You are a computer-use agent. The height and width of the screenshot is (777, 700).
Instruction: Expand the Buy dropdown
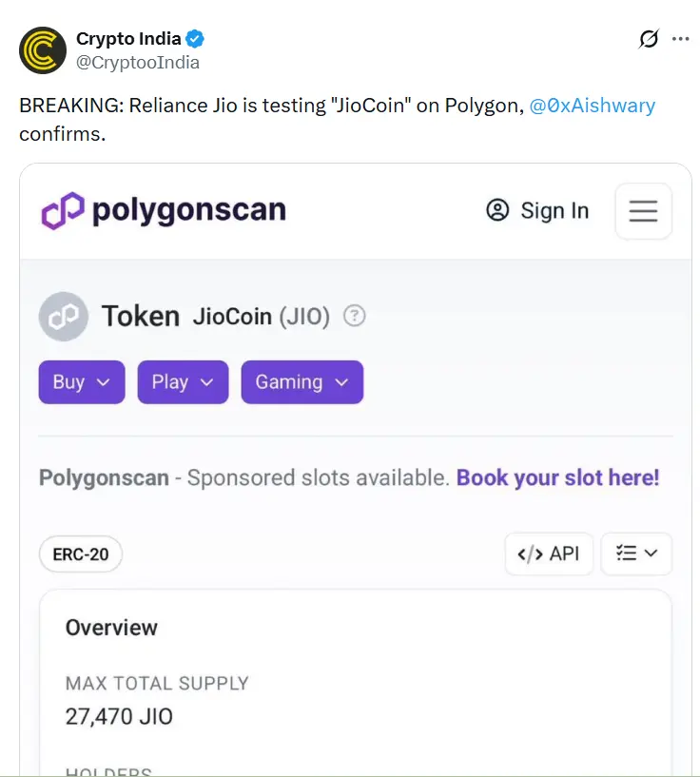pos(81,381)
